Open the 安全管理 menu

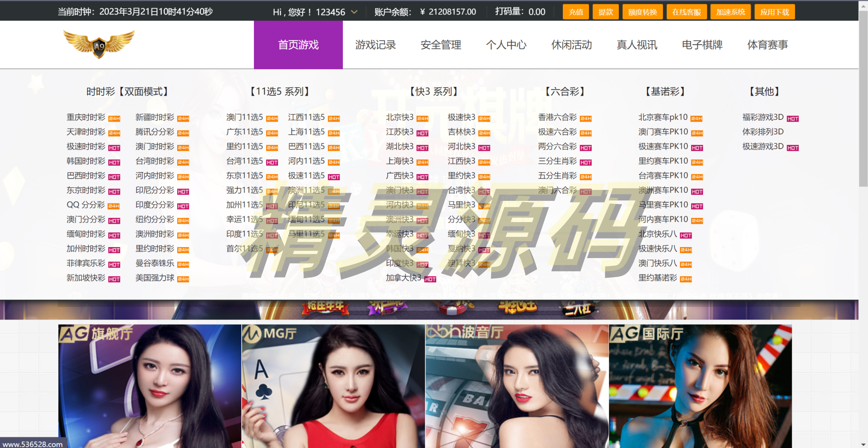point(441,45)
